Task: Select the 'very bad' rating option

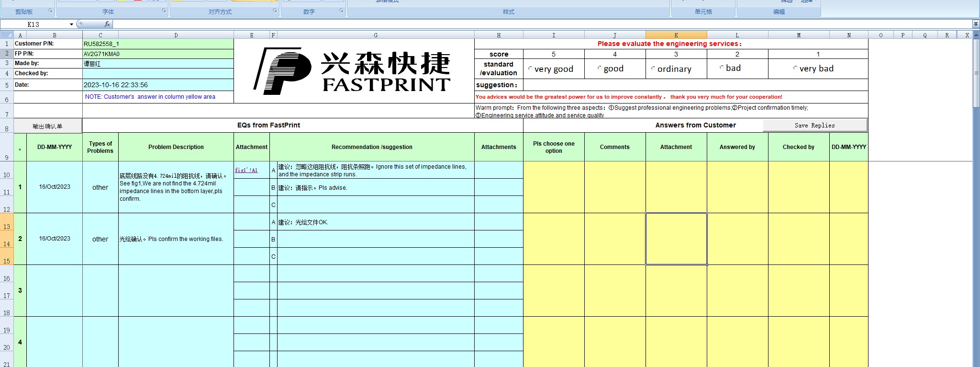Action: (x=795, y=69)
